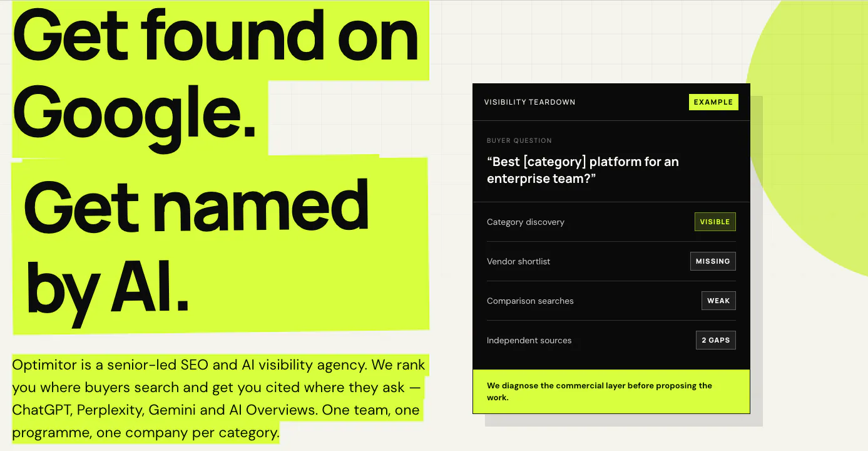Select the "Independent sources" row label
The height and width of the screenshot is (451, 868).
coord(529,340)
